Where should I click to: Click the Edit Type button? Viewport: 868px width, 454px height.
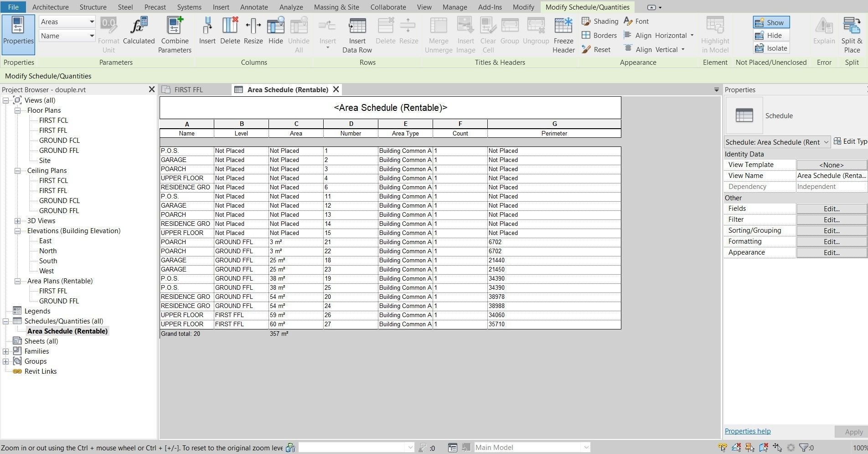pos(850,142)
